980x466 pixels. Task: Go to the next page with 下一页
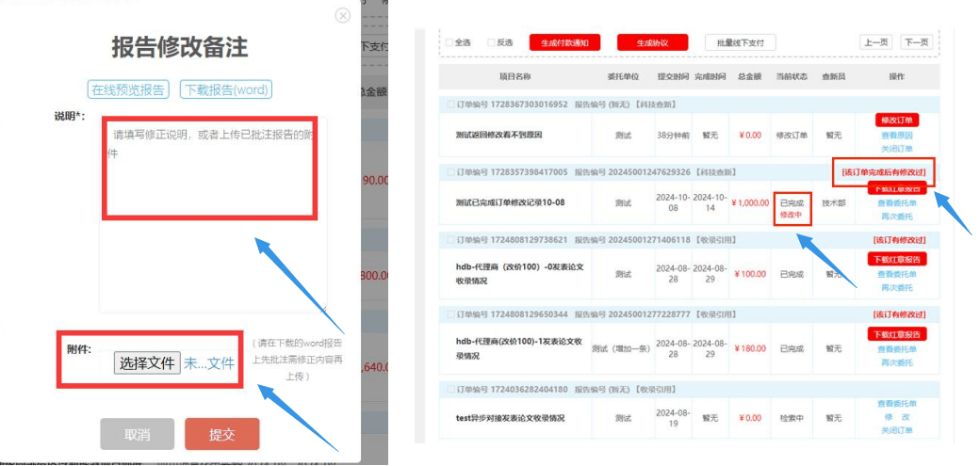click(x=915, y=42)
